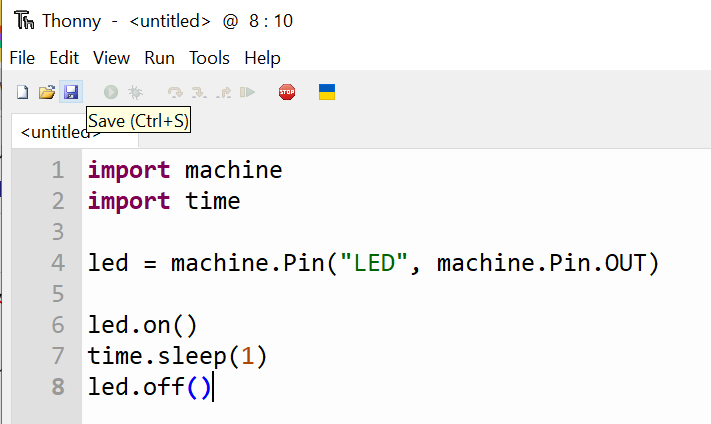The width and height of the screenshot is (711, 424).
Task: Click the Ukraine flag icon
Action: [x=327, y=92]
